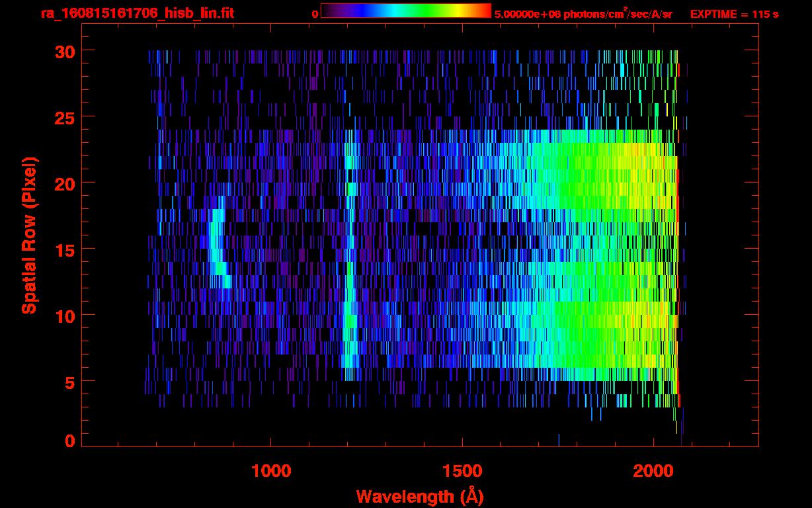Click the y-axis tick label 15
This screenshot has width=812, height=508.
[x=63, y=249]
